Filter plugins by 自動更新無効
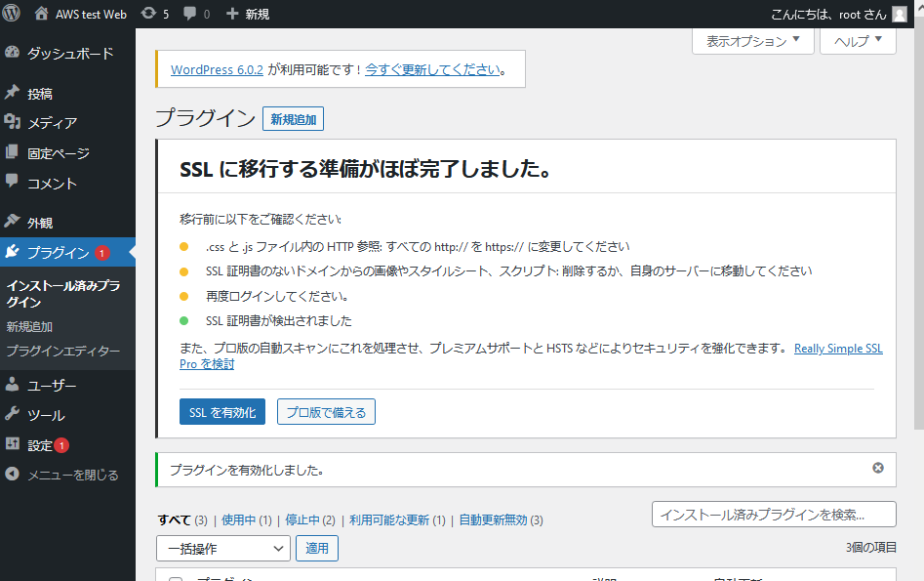This screenshot has height=581, width=924. tap(494, 519)
